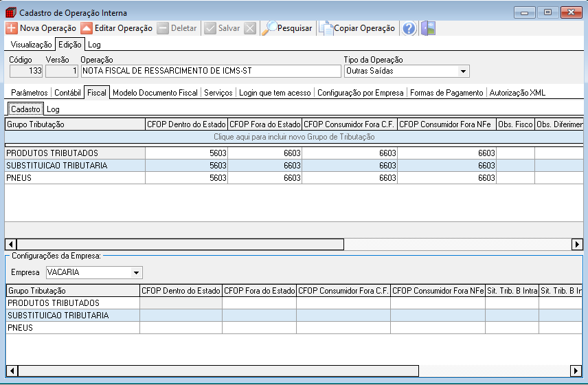Click upper Grupo Tributação column header
This screenshot has height=385, width=588.
(75, 124)
